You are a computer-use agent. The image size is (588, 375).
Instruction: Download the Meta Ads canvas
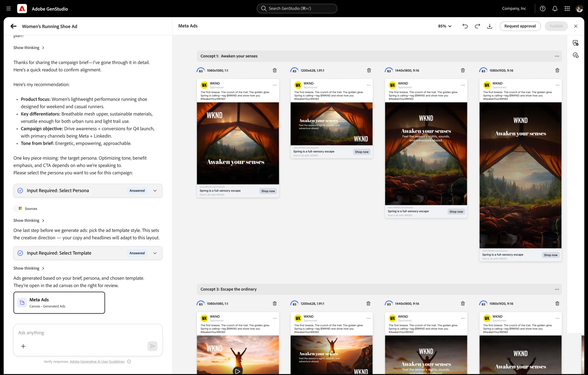(490, 26)
